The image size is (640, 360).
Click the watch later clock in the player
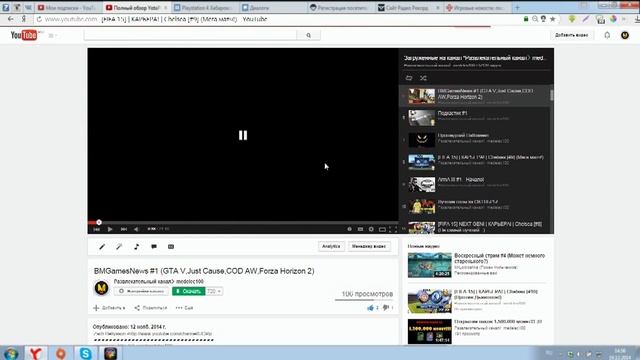tap(349, 229)
